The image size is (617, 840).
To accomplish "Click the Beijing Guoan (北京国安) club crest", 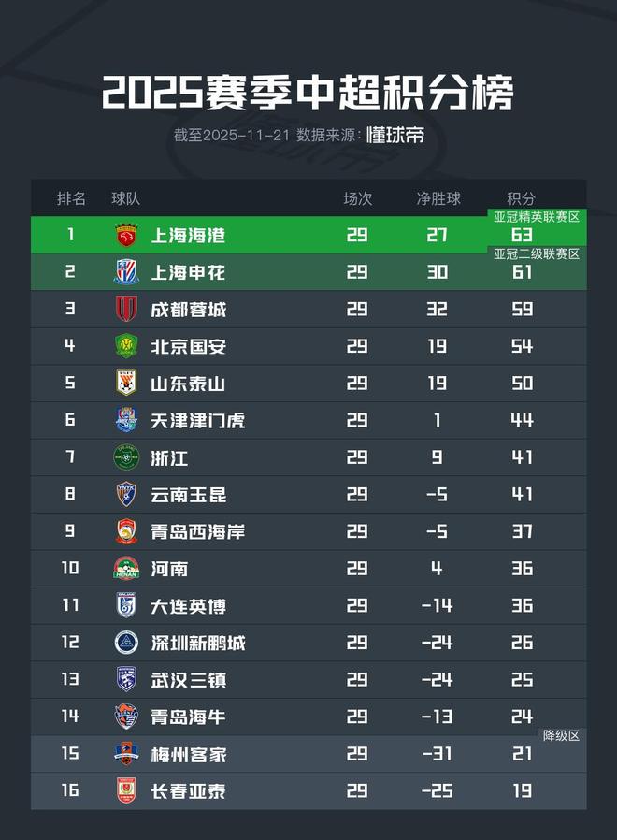I will 126,346.
